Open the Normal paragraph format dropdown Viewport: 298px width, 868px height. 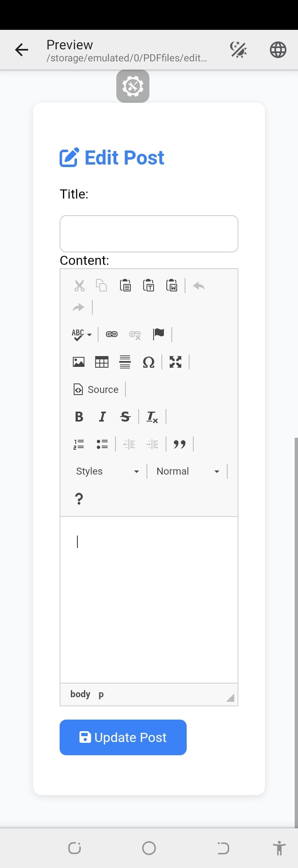click(187, 471)
